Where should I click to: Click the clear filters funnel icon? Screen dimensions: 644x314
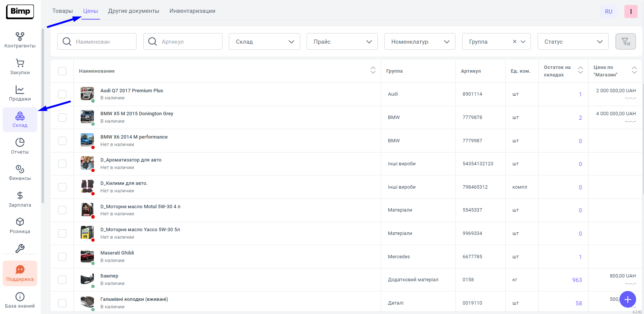626,41
